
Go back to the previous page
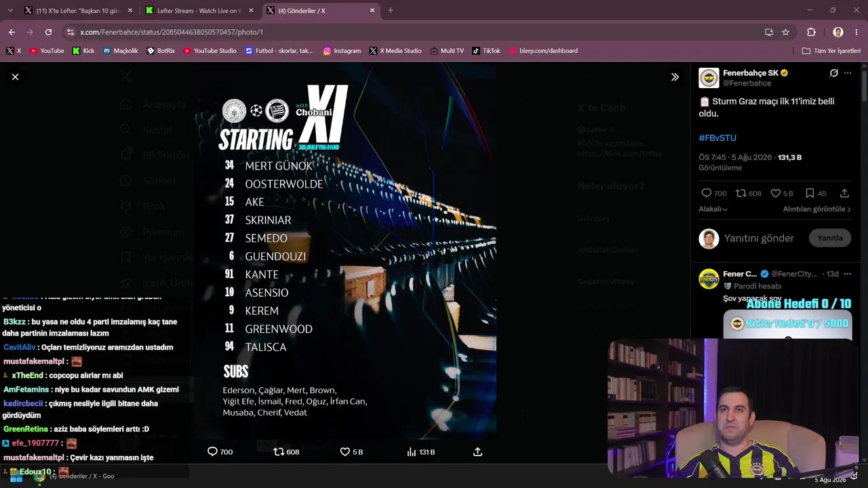tap(12, 32)
